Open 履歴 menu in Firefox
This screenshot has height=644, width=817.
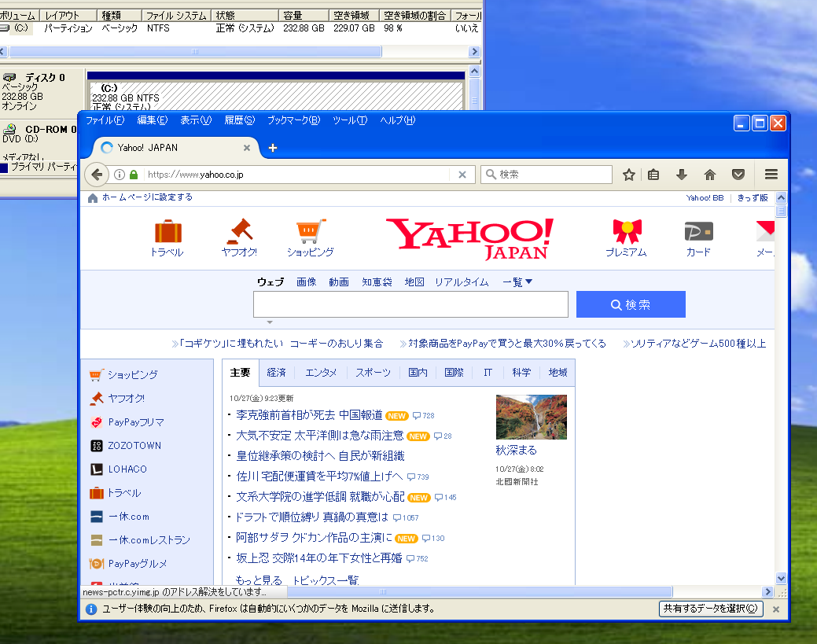pos(240,120)
